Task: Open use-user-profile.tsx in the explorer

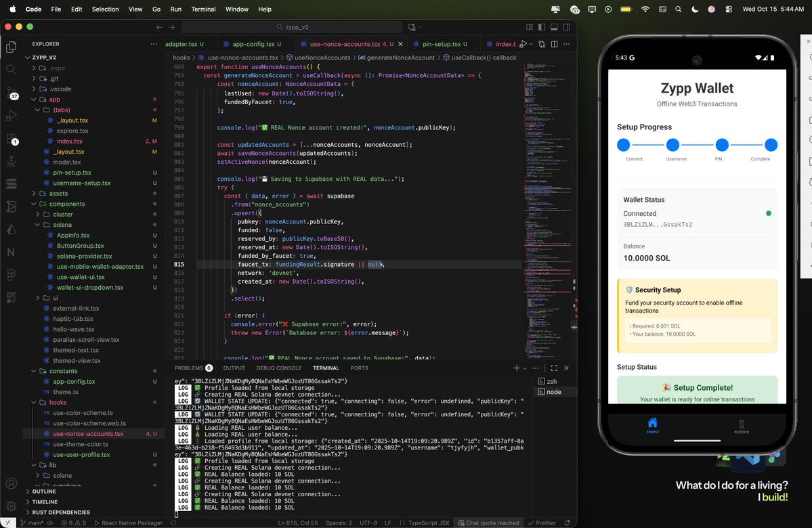Action: [x=81, y=454]
